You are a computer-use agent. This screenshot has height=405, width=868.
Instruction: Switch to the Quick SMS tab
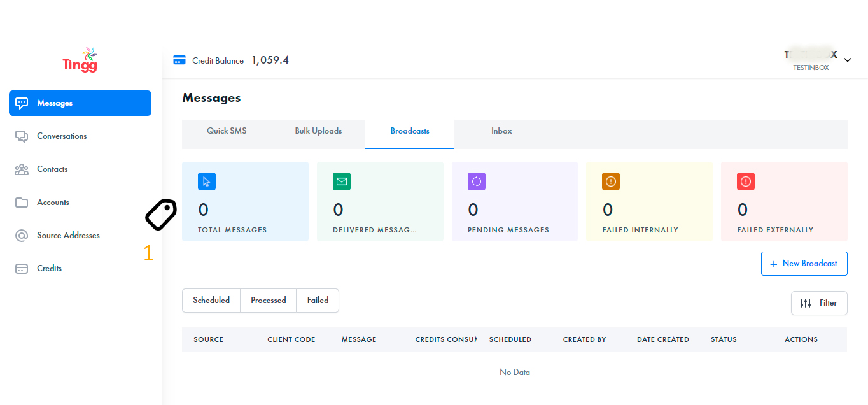click(227, 131)
